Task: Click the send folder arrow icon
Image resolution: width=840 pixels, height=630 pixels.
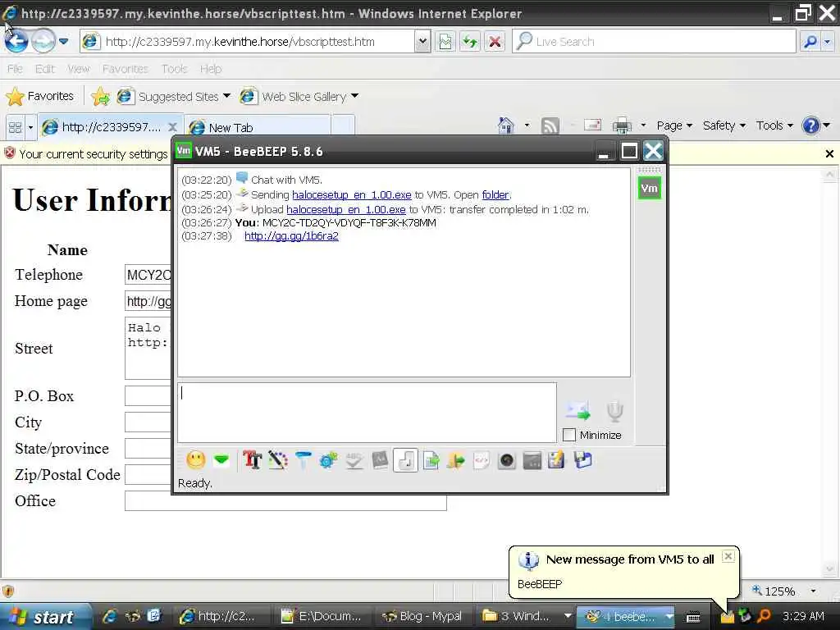Action: [x=456, y=460]
